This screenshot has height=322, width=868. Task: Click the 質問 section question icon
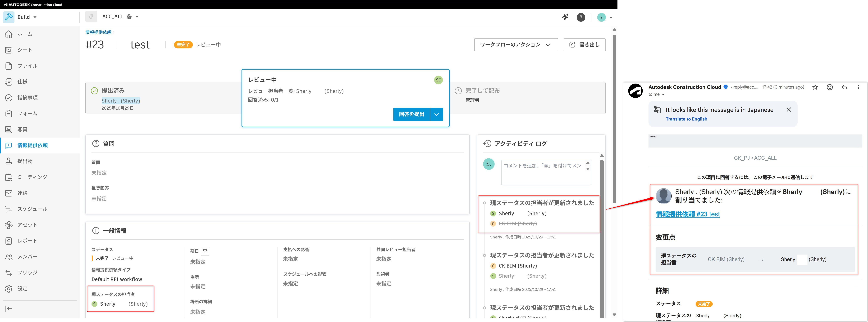point(96,143)
